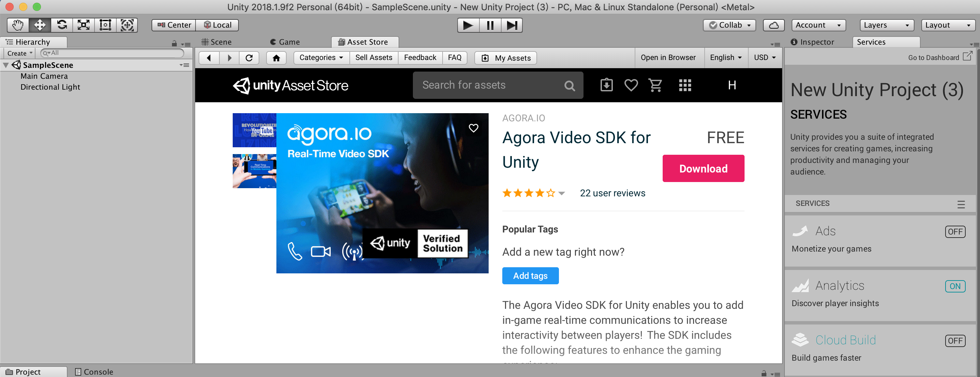Click the Asset Store home icon

pyautogui.click(x=276, y=58)
